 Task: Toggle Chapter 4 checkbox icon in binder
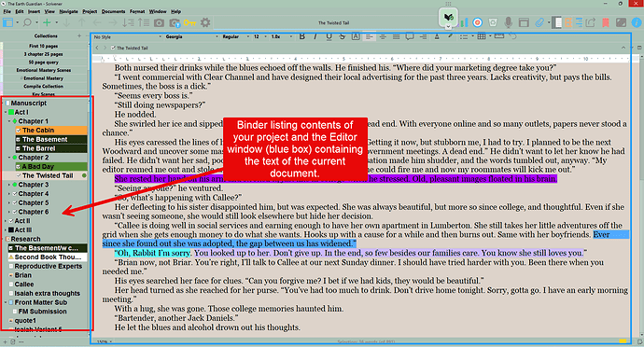pyautogui.click(x=15, y=194)
